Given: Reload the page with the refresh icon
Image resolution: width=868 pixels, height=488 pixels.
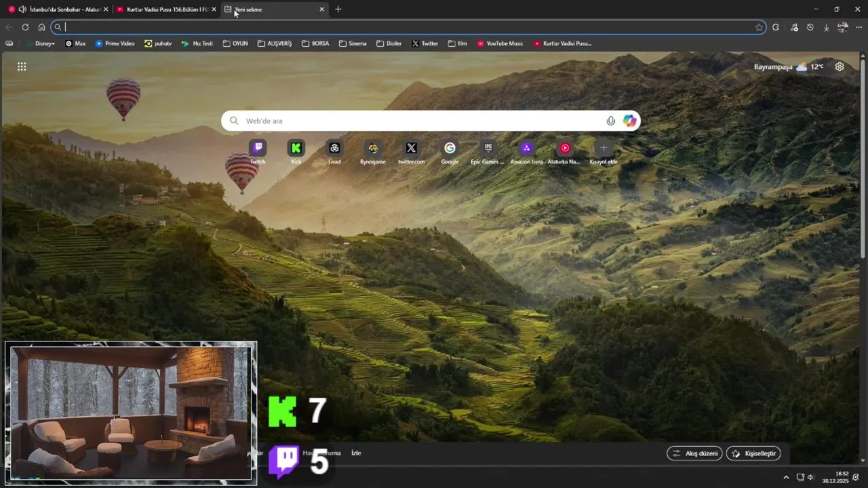Looking at the screenshot, I should click(x=25, y=27).
